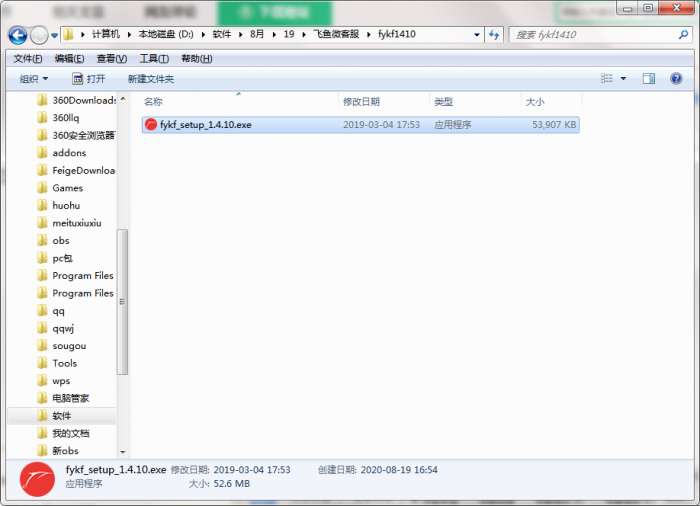Image resolution: width=700 pixels, height=506 pixels.
Task: Click the navigation pane scrollbar thumb
Action: (x=122, y=302)
